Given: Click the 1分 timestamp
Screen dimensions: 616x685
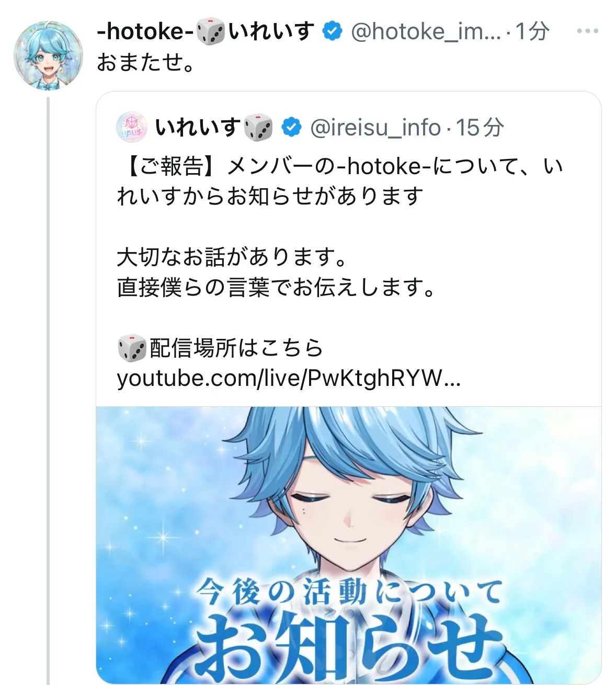Looking at the screenshot, I should (x=532, y=32).
